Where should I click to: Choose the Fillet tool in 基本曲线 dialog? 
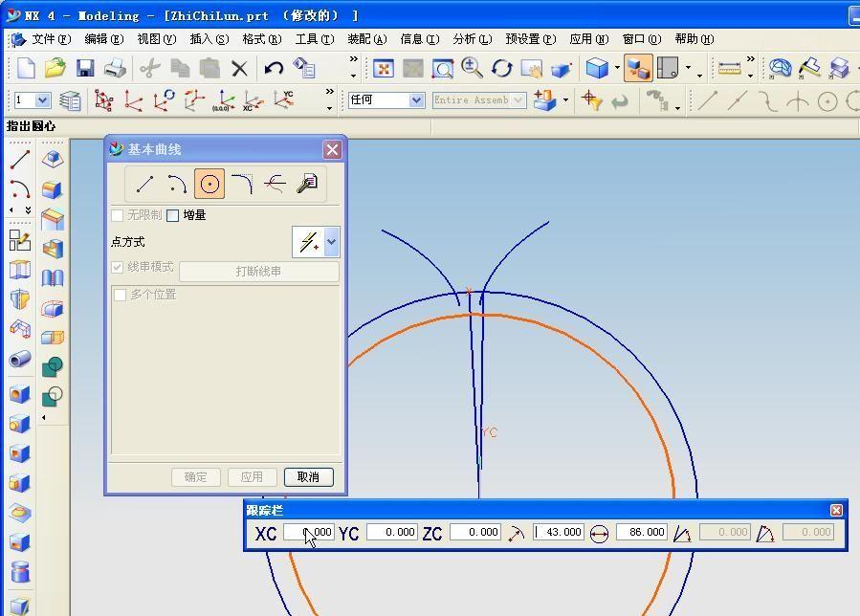tap(242, 184)
